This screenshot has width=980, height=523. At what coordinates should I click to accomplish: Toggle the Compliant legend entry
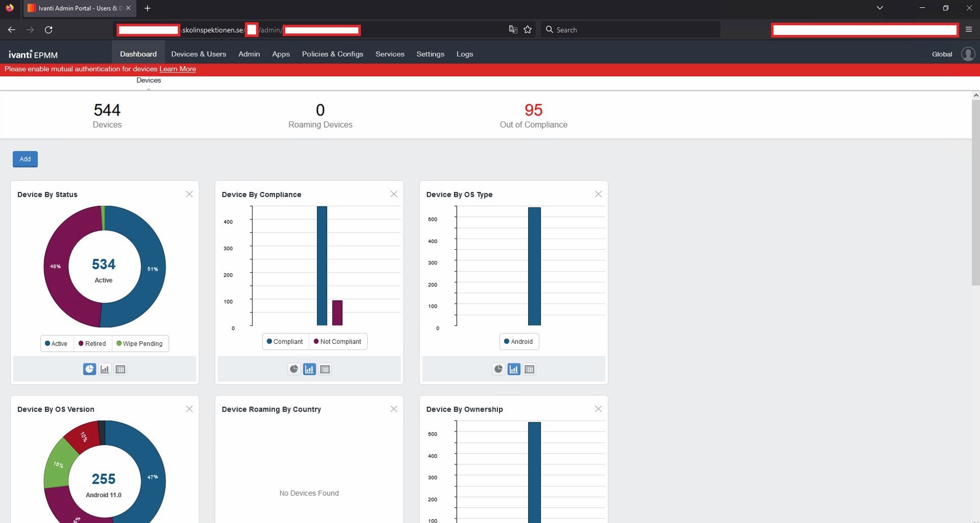coord(285,341)
